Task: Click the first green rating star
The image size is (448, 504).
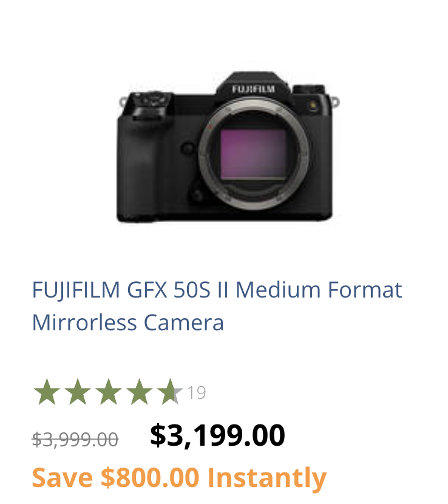Action: (47, 392)
